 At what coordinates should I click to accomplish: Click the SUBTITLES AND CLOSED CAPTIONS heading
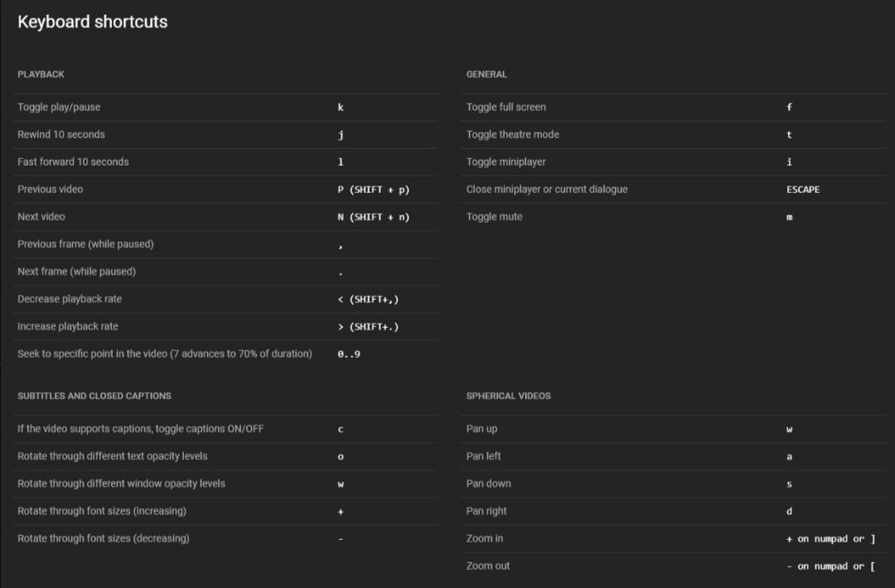click(94, 396)
